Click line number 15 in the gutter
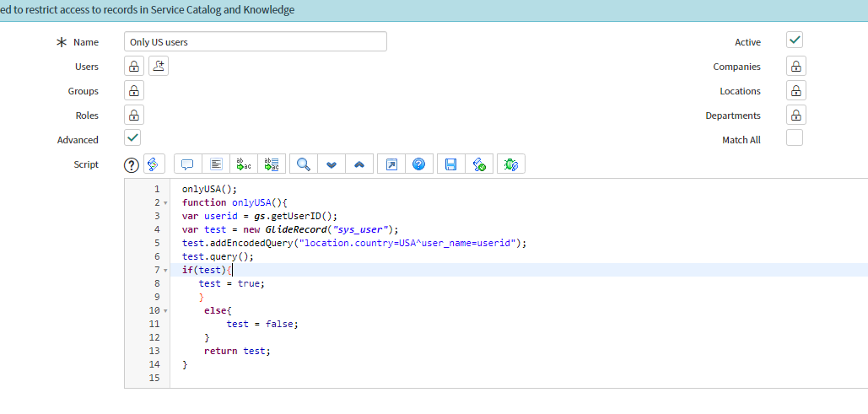 pos(154,378)
